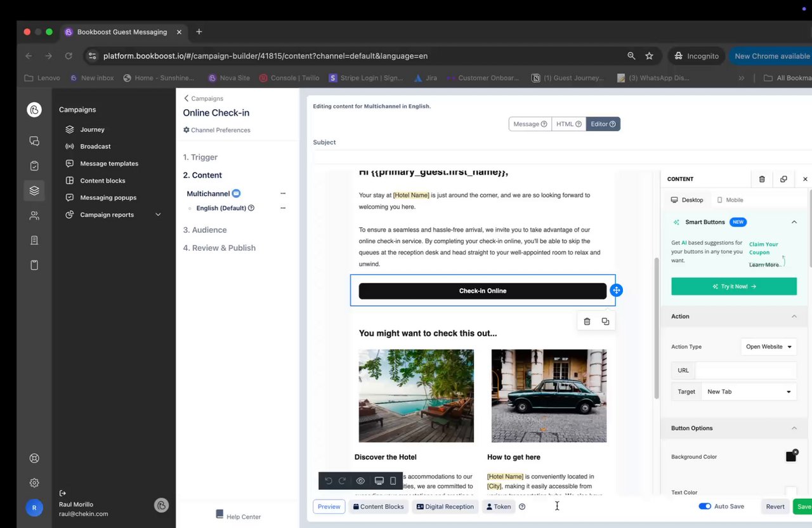812x528 pixels.
Task: Switch canvas to mobile view icon
Action: pyautogui.click(x=393, y=481)
